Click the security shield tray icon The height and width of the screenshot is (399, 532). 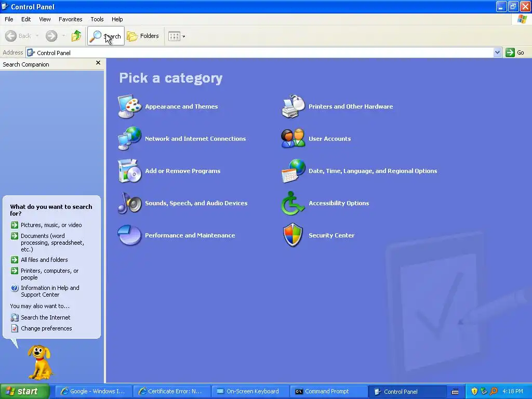(474, 392)
